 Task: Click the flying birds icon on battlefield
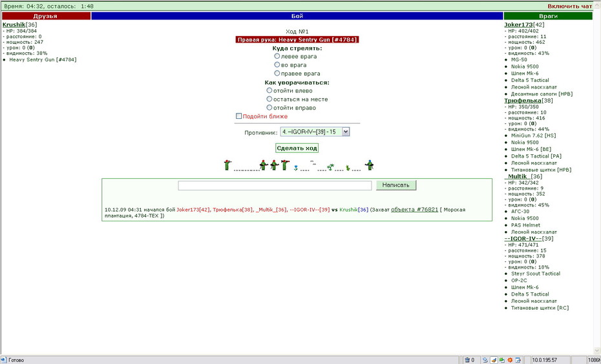tap(313, 162)
